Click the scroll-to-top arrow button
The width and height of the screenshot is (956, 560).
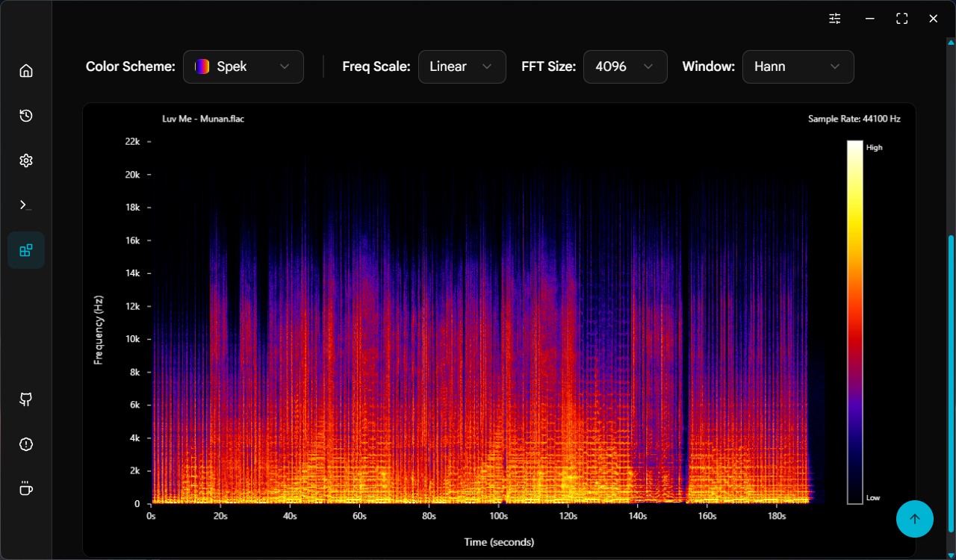click(x=915, y=519)
